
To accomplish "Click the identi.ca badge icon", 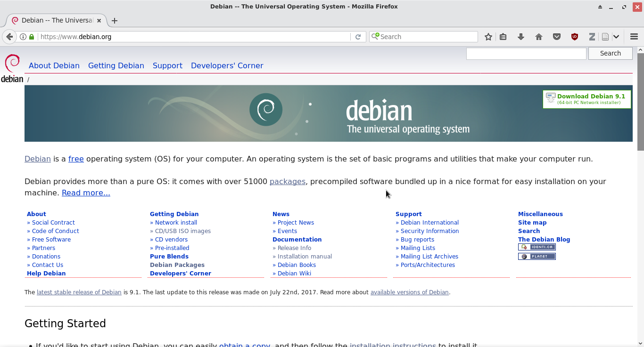I will tap(537, 247).
